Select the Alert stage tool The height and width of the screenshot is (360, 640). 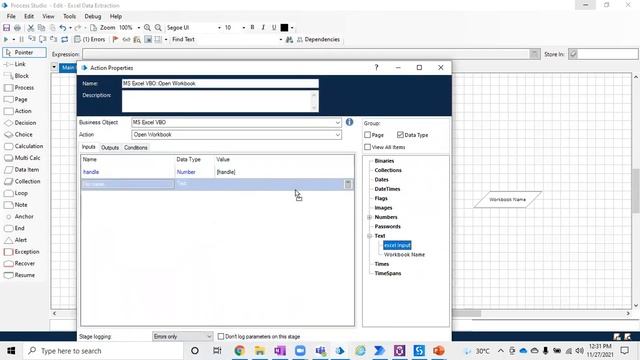pos(16,240)
